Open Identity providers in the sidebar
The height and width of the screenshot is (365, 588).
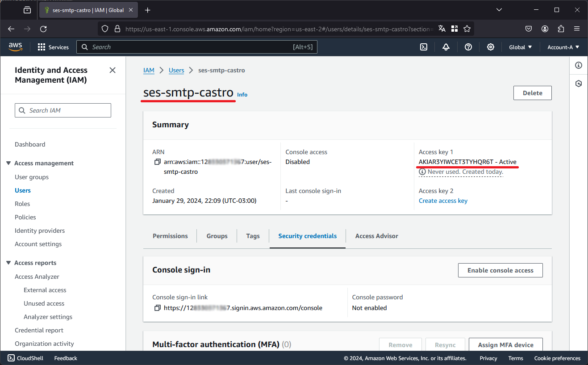tap(40, 231)
